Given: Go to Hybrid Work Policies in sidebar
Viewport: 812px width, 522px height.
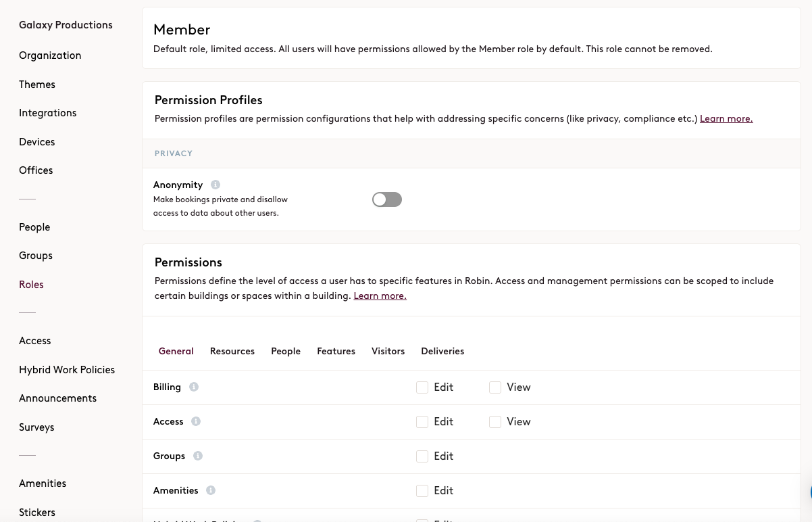Looking at the screenshot, I should tap(67, 370).
